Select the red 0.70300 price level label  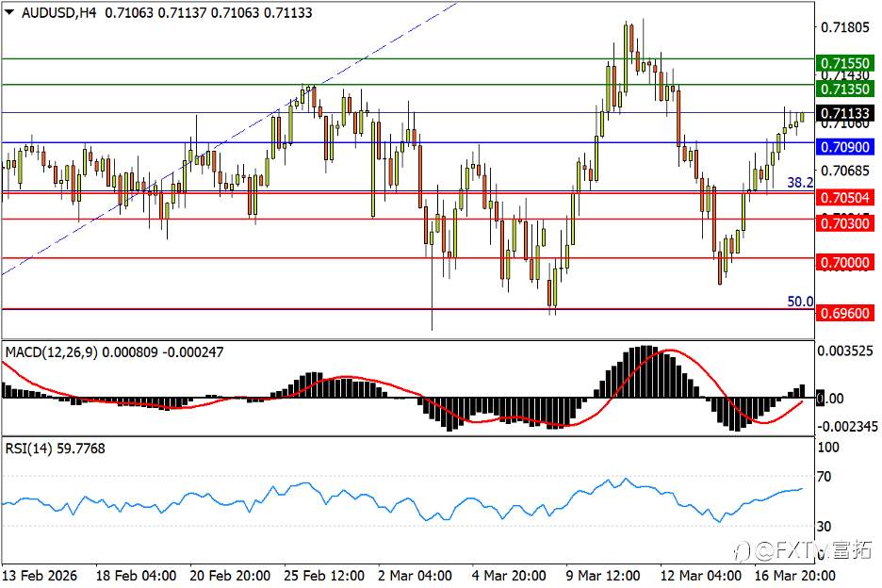click(844, 223)
